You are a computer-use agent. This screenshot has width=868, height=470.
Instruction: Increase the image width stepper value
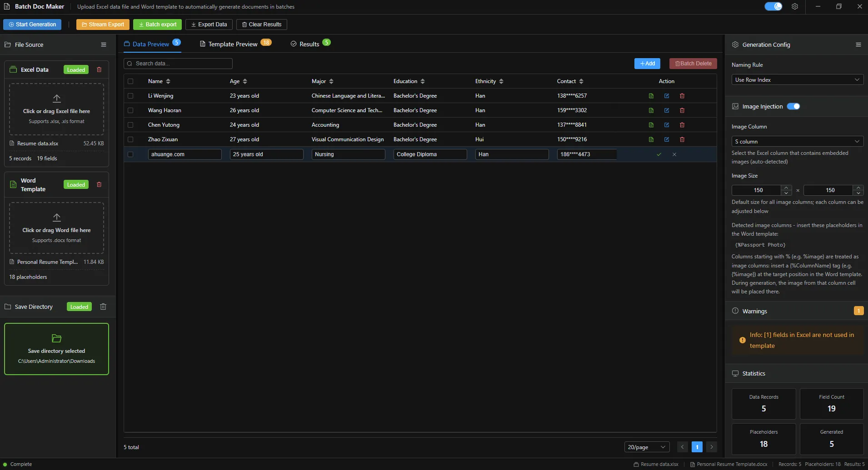coord(786,188)
